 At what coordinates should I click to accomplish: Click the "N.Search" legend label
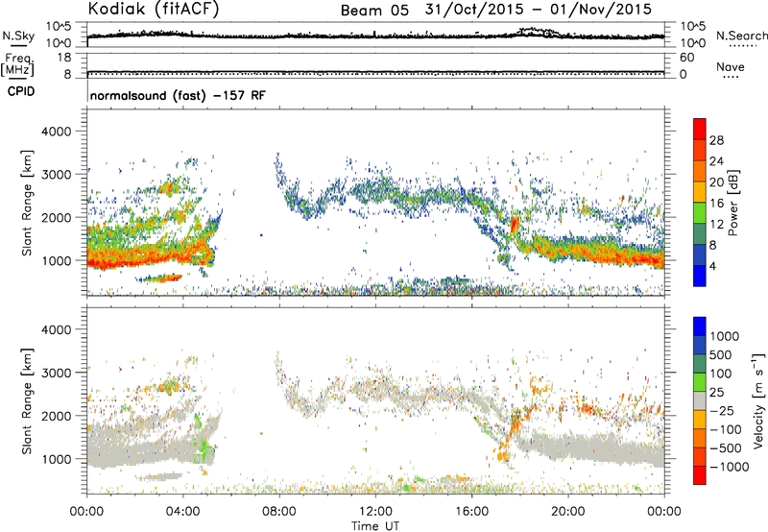[741, 36]
